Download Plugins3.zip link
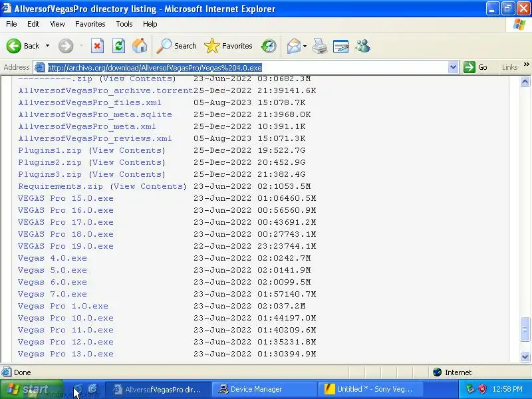The width and height of the screenshot is (532, 399). point(50,174)
